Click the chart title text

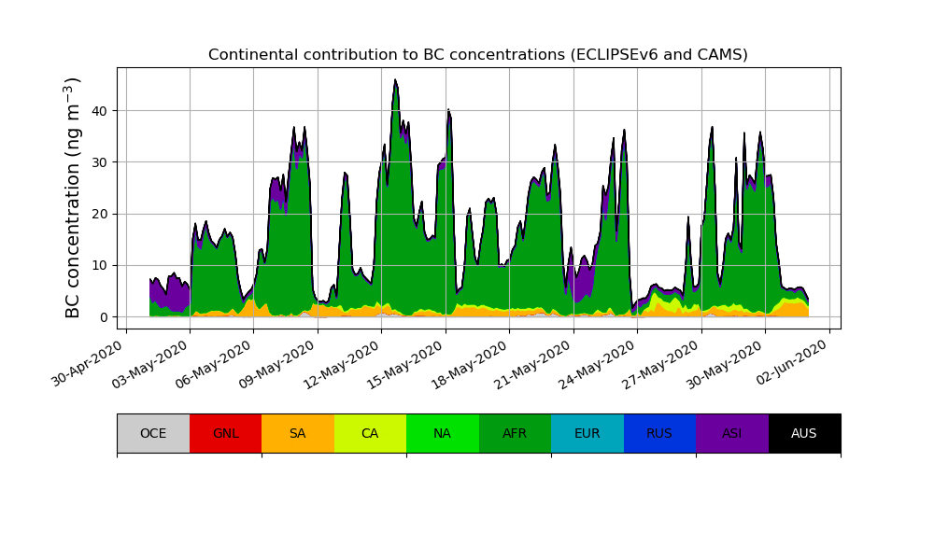tap(478, 55)
